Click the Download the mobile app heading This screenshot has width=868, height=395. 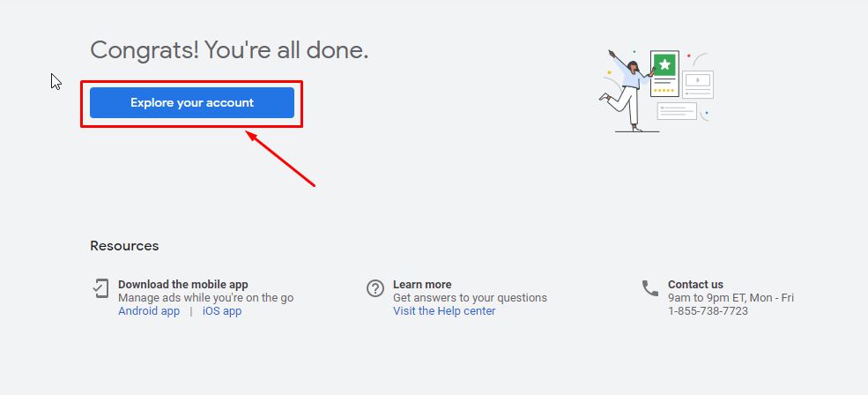[x=182, y=285]
